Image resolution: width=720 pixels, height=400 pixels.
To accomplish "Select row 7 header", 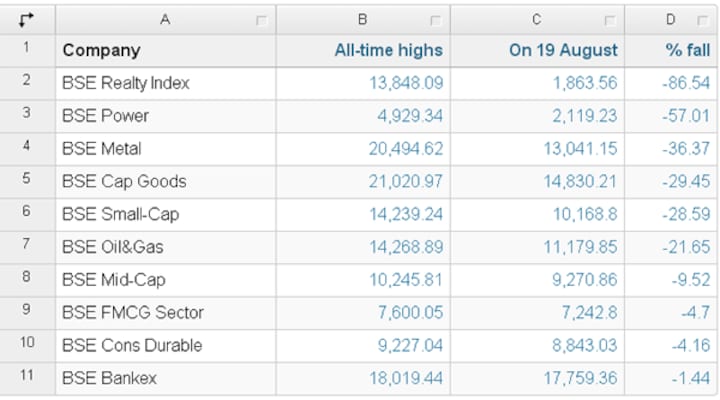I will click(x=27, y=248).
